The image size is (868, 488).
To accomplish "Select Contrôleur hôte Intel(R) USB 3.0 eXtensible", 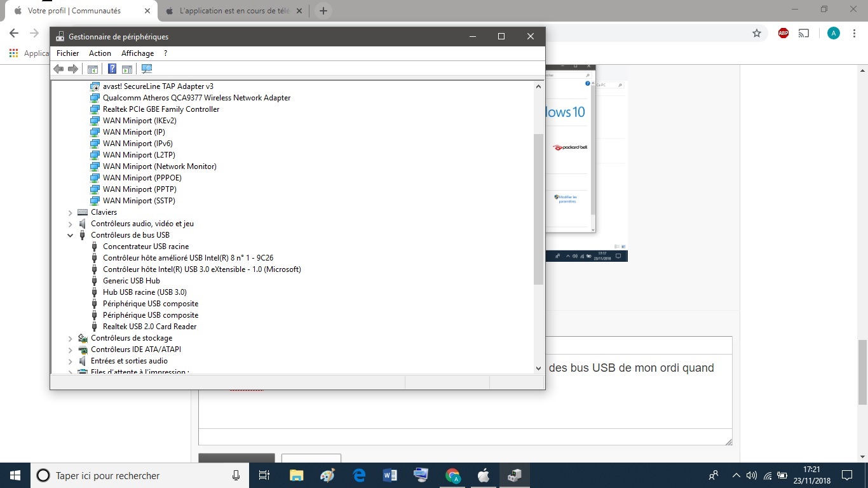I will [202, 269].
